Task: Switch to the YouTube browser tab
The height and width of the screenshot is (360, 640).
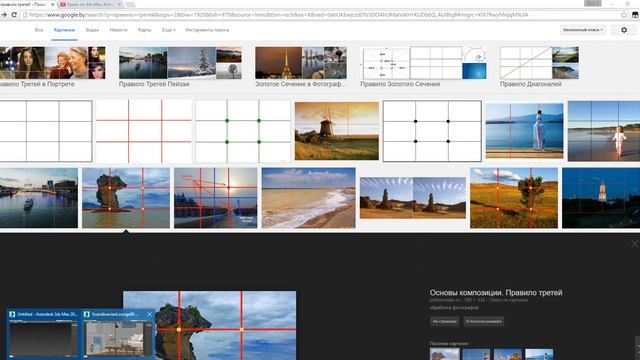Action: [91, 4]
